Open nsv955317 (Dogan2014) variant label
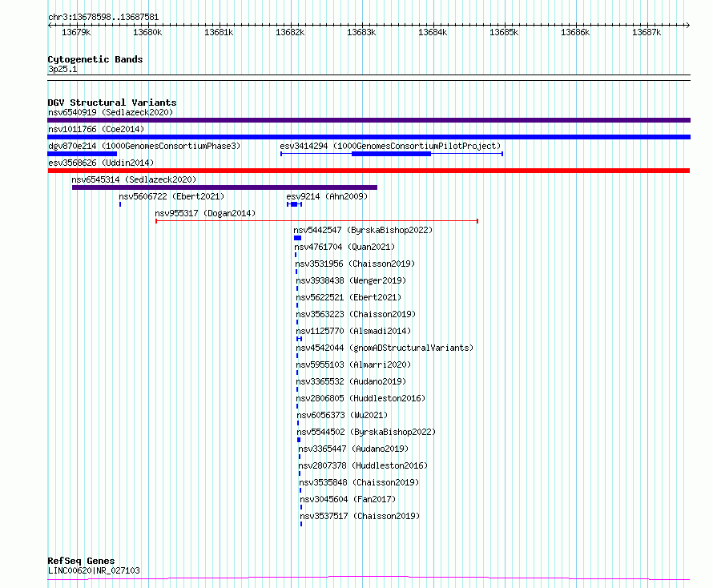This screenshot has height=588, width=713. point(205,213)
